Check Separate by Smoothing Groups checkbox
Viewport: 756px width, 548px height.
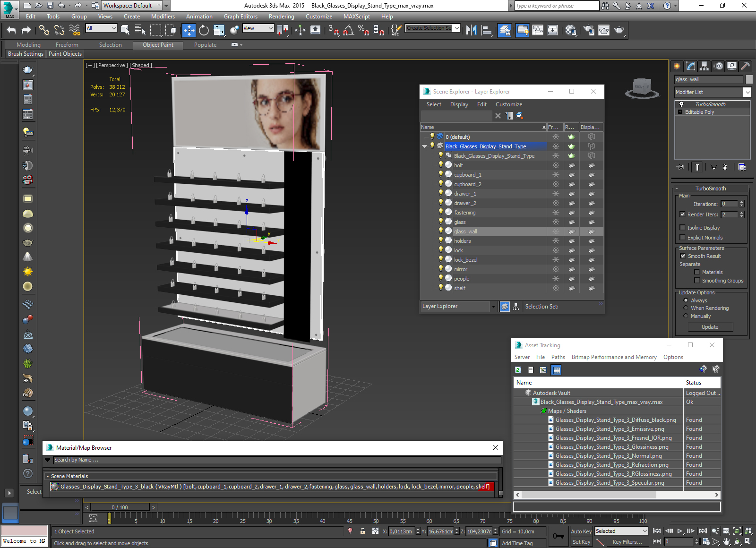point(697,281)
